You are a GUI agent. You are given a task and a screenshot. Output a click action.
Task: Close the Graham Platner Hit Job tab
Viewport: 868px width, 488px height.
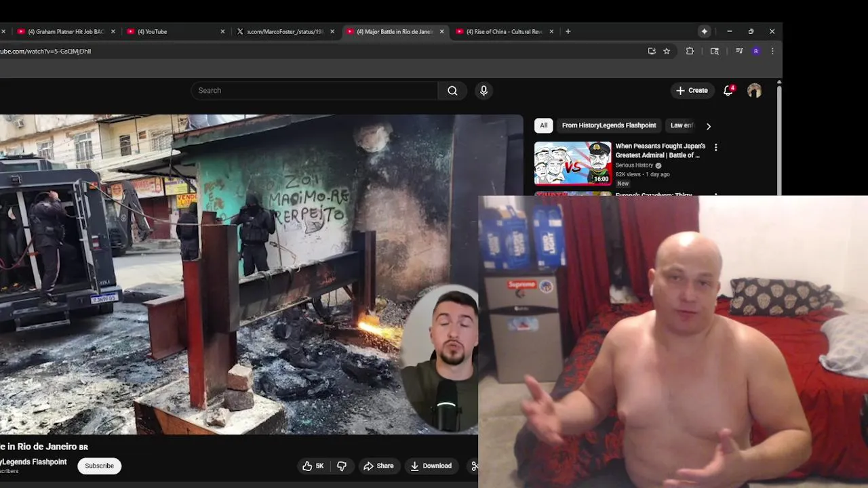click(x=113, y=31)
